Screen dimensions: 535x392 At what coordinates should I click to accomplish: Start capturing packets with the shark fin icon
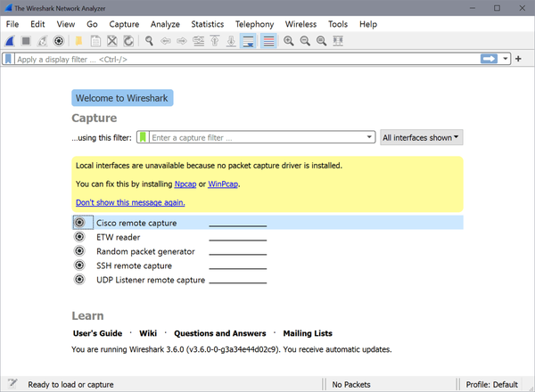click(10, 41)
